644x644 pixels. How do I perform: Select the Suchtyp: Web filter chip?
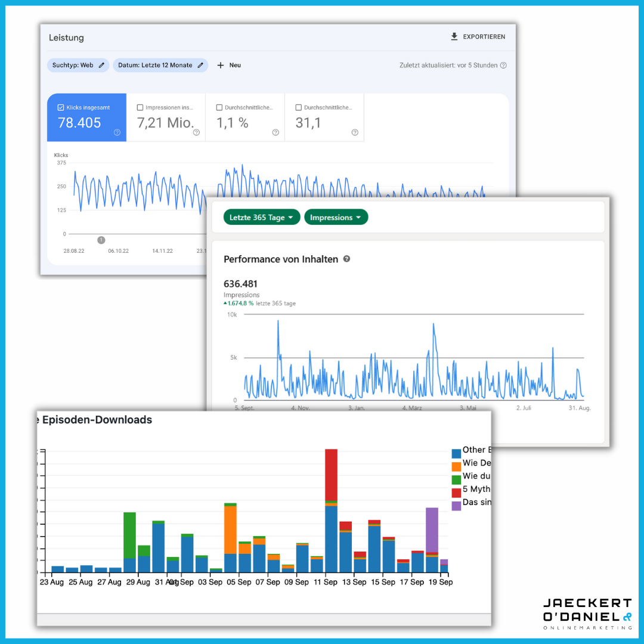[x=78, y=65]
